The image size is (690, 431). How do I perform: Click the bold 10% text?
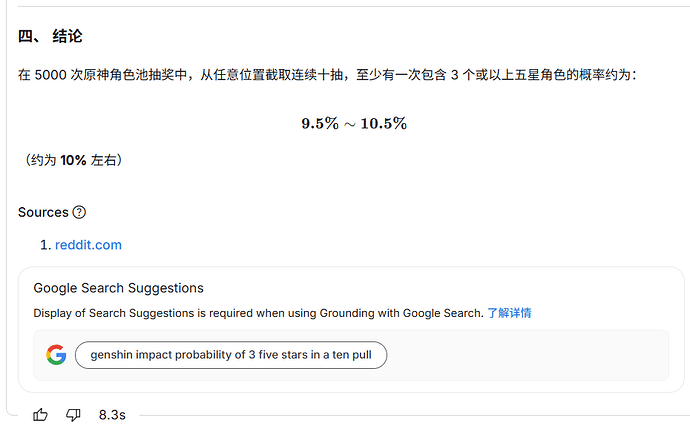tap(73, 160)
